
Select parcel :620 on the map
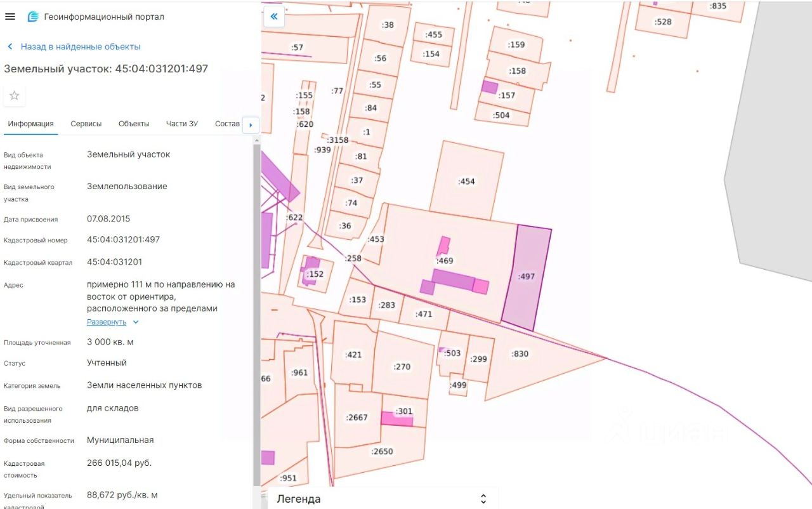pos(305,124)
